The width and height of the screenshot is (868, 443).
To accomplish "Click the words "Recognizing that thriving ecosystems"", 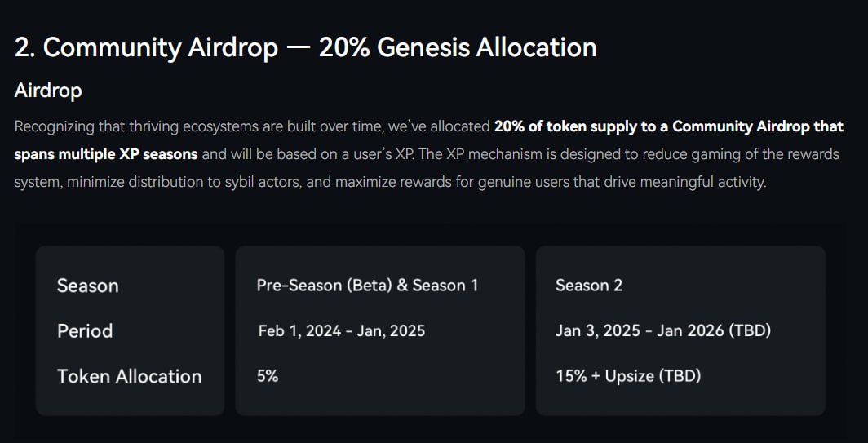I will click(x=135, y=127).
